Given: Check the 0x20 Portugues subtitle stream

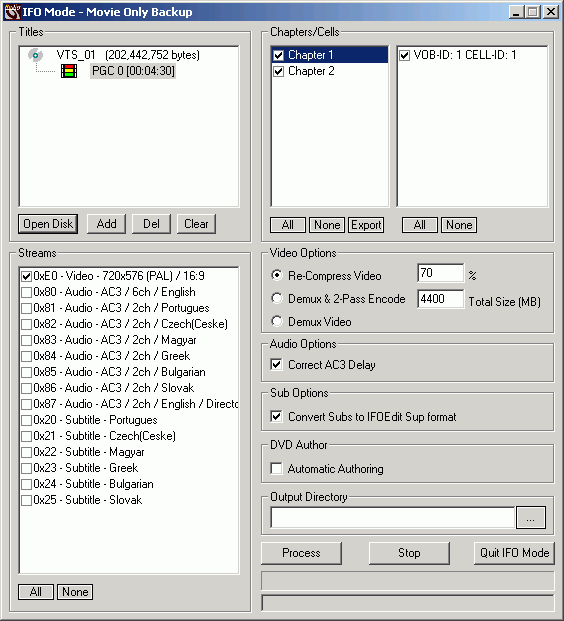Looking at the screenshot, I should 27,420.
